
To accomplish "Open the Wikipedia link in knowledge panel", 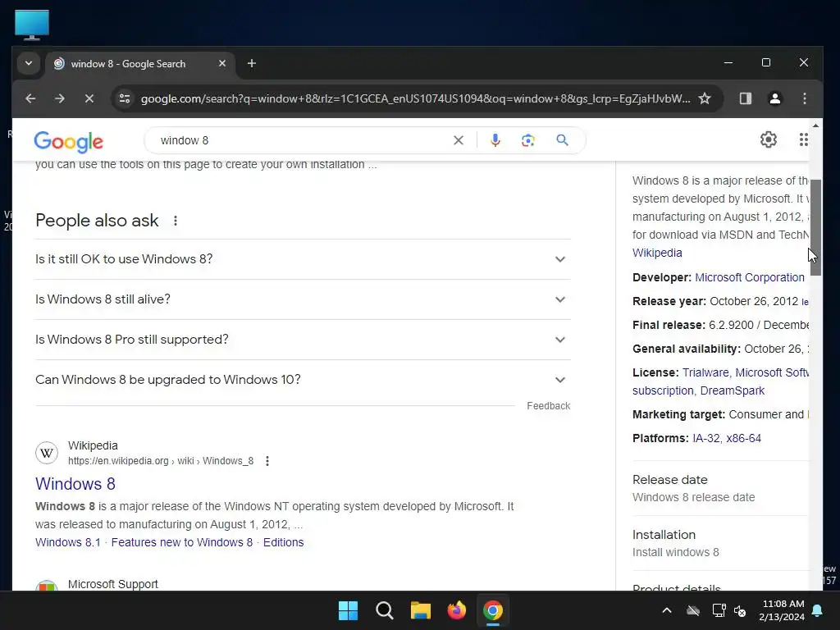I will [x=657, y=253].
